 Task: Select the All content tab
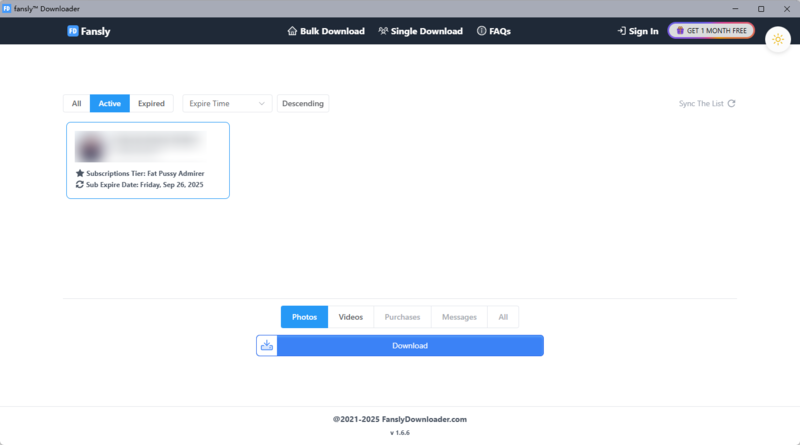(x=503, y=317)
